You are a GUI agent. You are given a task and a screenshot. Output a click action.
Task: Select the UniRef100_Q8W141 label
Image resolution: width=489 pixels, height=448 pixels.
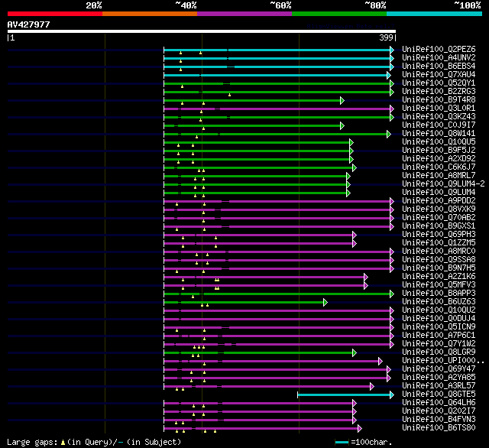(x=439, y=134)
